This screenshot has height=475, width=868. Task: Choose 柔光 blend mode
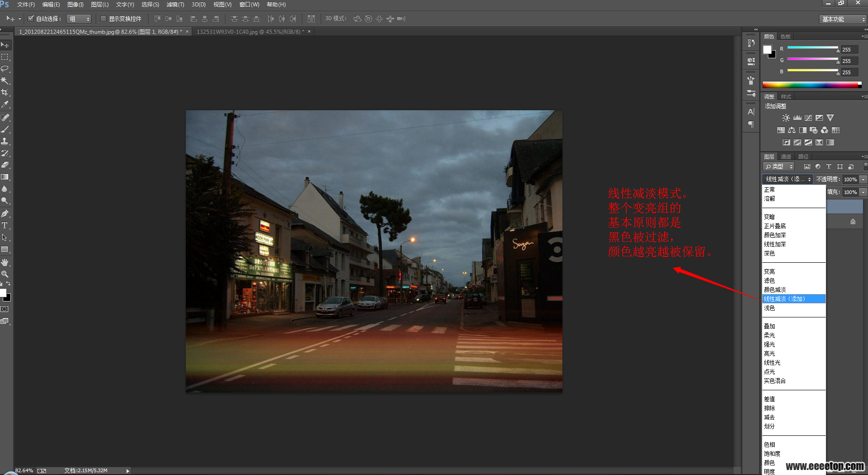794,335
